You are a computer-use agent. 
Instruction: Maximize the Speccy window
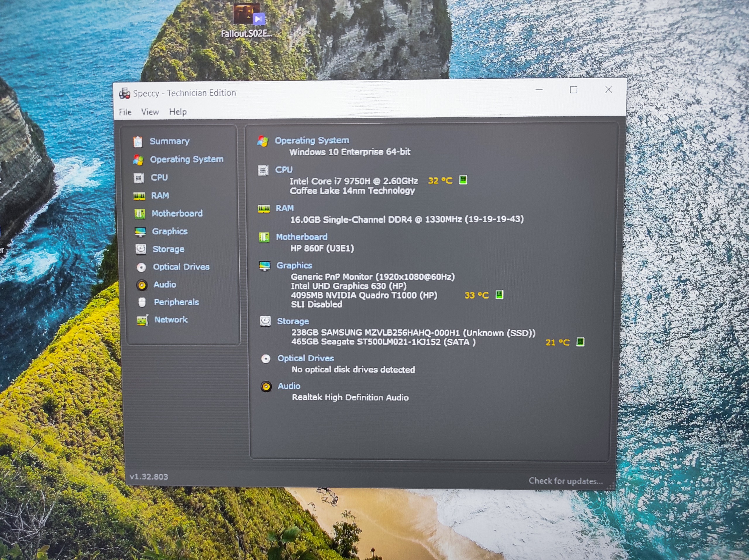(574, 90)
